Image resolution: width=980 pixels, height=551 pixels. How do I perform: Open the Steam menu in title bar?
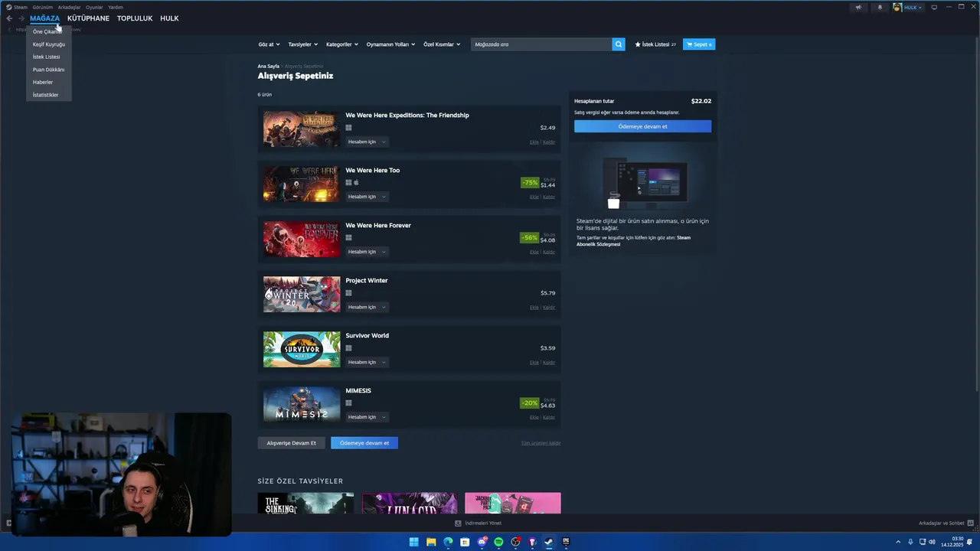17,7
